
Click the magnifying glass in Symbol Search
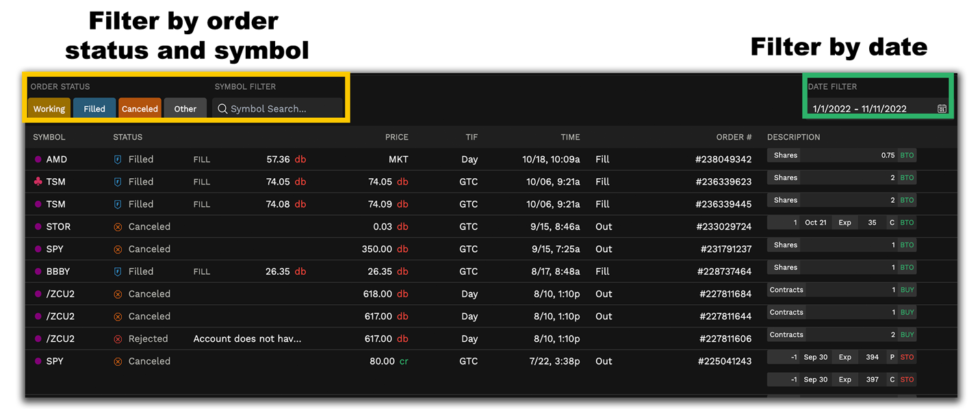tap(222, 108)
